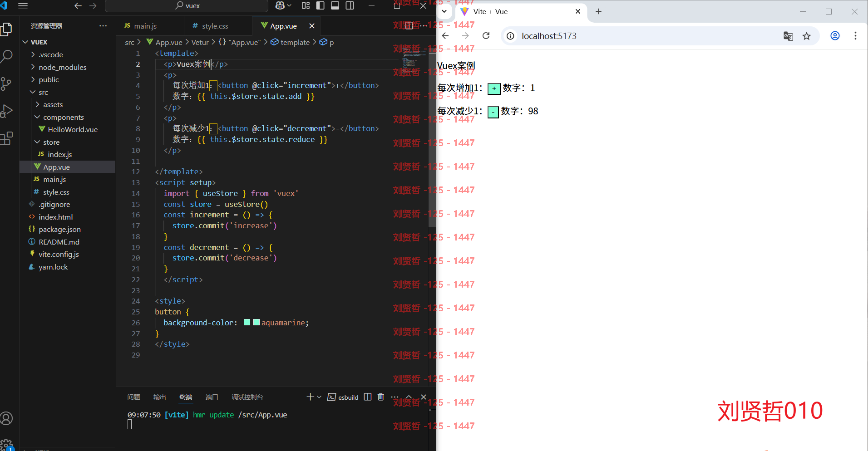Screen dimensions: 868x451
Task: Customize layout icon in VS Code title bar
Action: click(x=306, y=5)
